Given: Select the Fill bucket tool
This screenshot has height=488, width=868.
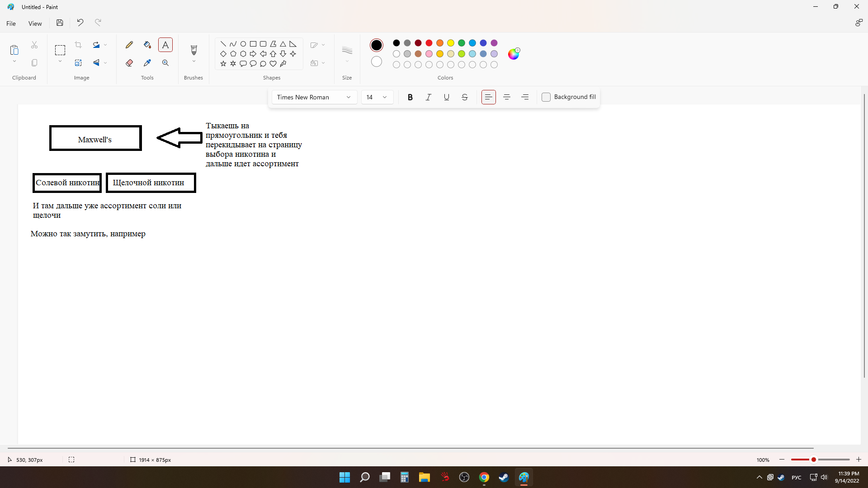Looking at the screenshot, I should tap(147, 45).
